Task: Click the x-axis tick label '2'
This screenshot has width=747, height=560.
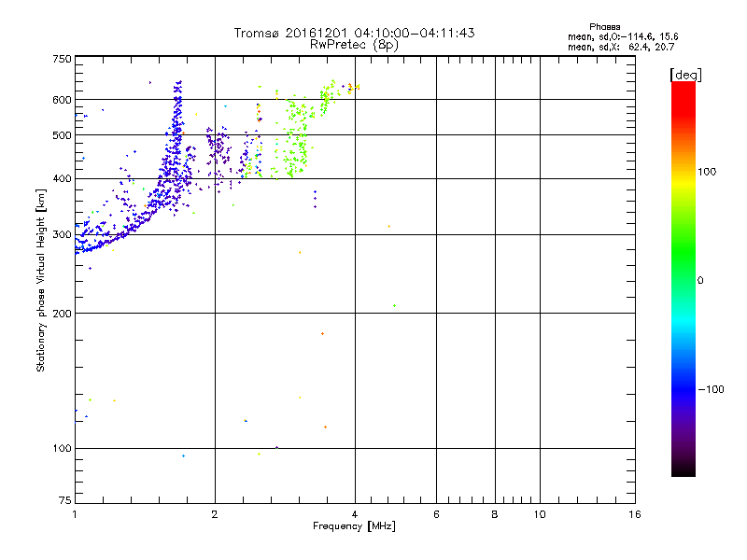Action: (215, 514)
